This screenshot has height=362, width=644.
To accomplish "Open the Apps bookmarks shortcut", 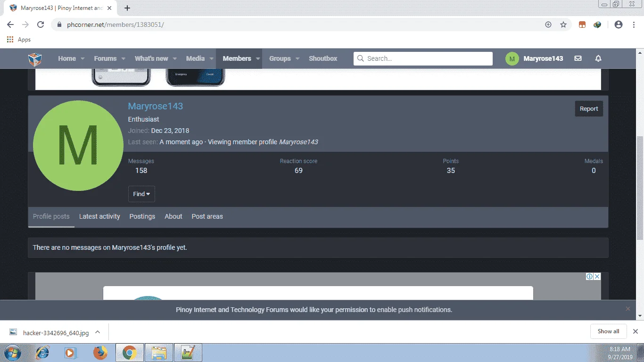I will (19, 40).
